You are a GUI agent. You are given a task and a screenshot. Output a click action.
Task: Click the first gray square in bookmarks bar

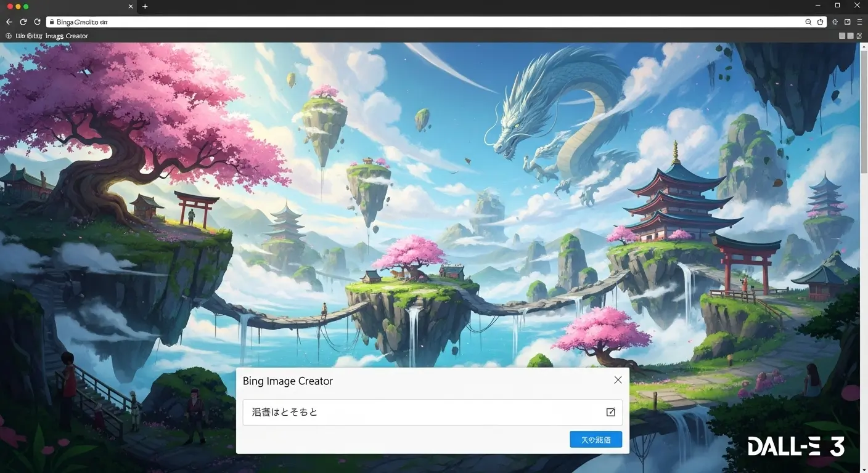click(842, 36)
